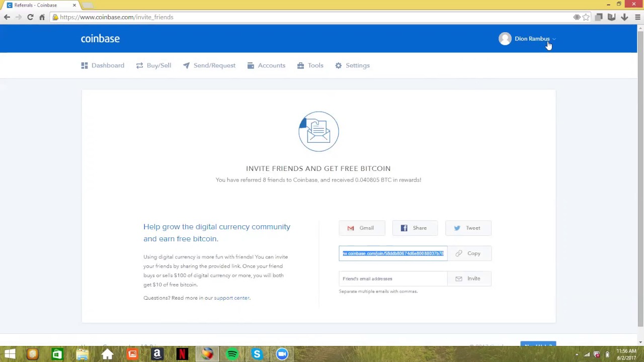This screenshot has width=644, height=362.
Task: Open the overlapping squares toolbar icon
Action: [599, 17]
